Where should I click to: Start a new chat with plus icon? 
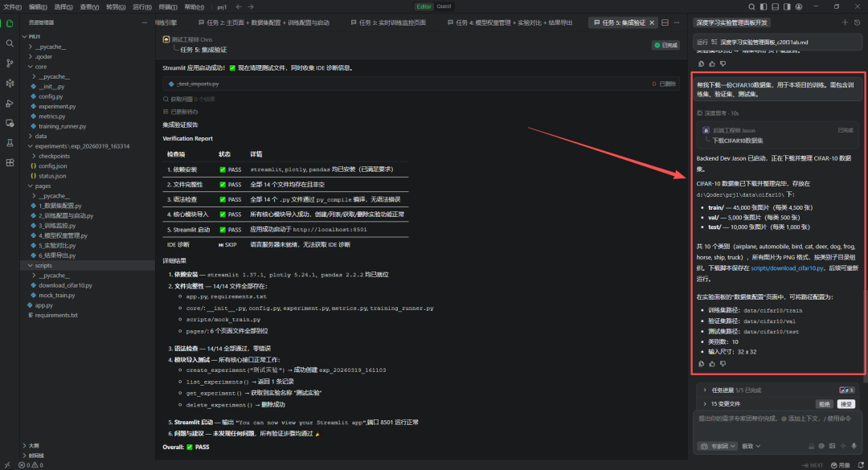point(845,22)
